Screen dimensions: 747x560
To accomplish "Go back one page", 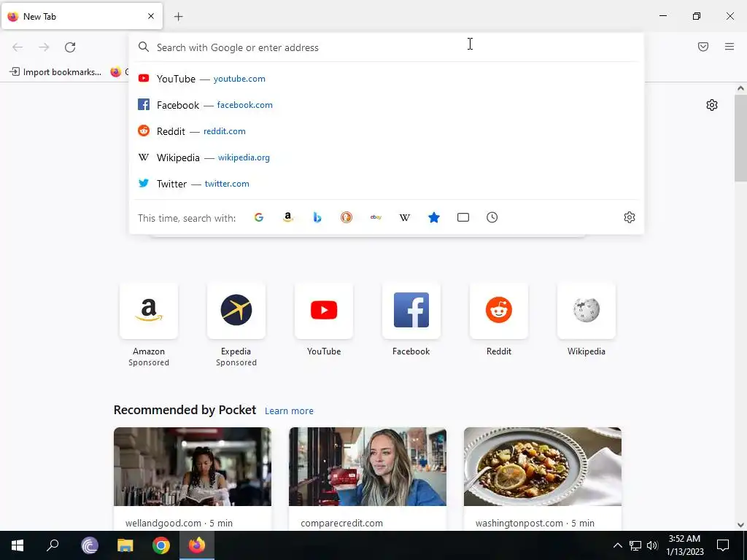I will pyautogui.click(x=18, y=47).
